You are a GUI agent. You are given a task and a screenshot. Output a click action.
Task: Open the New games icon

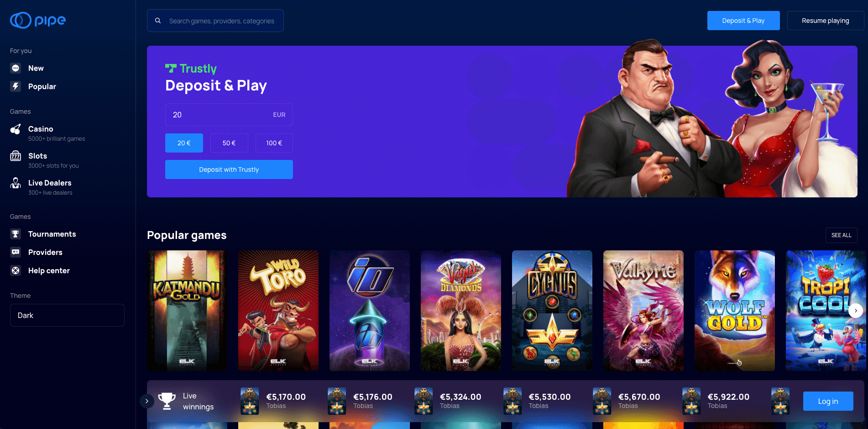pos(16,68)
